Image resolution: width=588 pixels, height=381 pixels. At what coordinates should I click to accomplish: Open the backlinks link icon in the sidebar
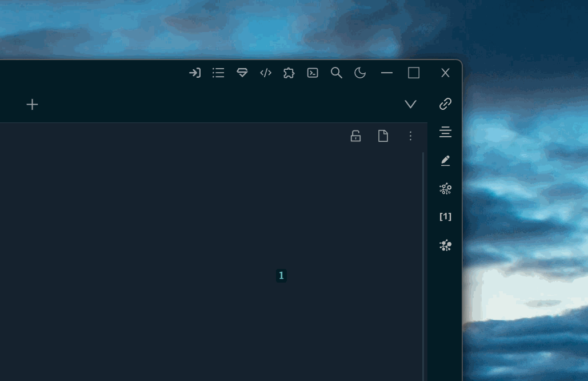click(445, 104)
